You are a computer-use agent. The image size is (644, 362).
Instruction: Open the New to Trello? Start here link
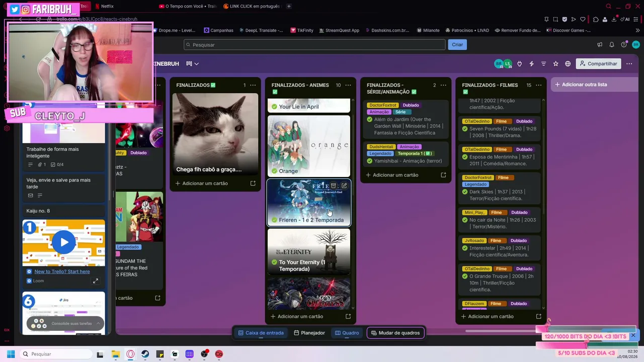[x=62, y=271]
